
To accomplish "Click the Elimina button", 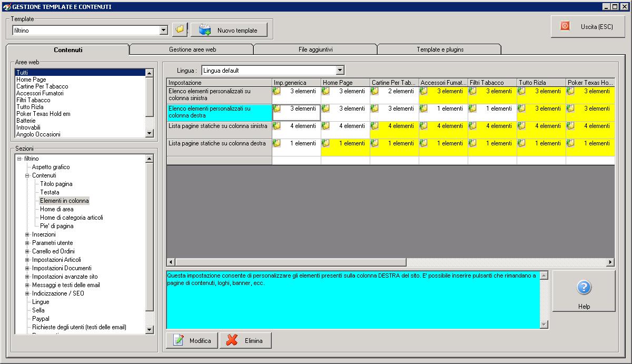I will [245, 341].
